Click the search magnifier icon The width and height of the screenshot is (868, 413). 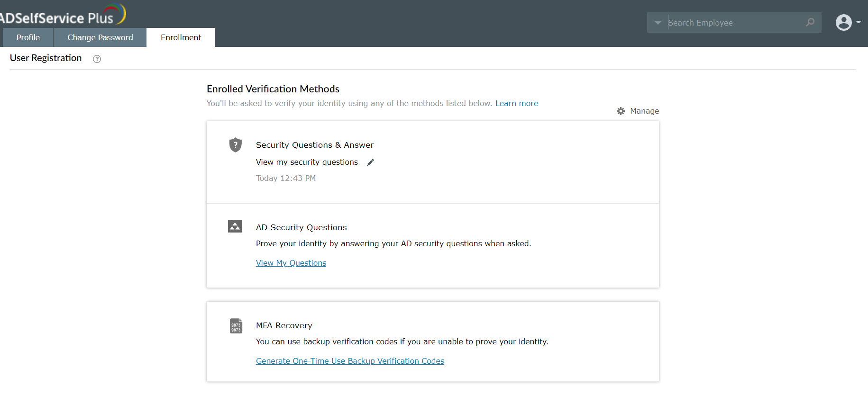810,22
